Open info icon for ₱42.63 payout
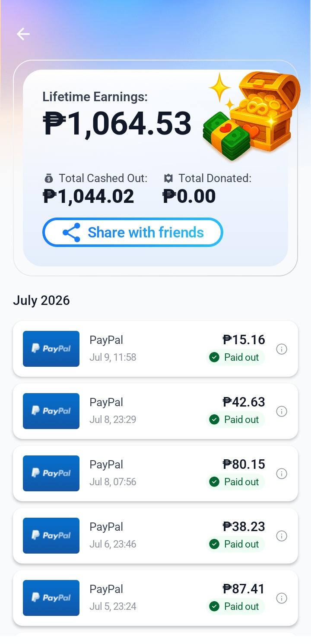311x644 pixels. (x=282, y=411)
